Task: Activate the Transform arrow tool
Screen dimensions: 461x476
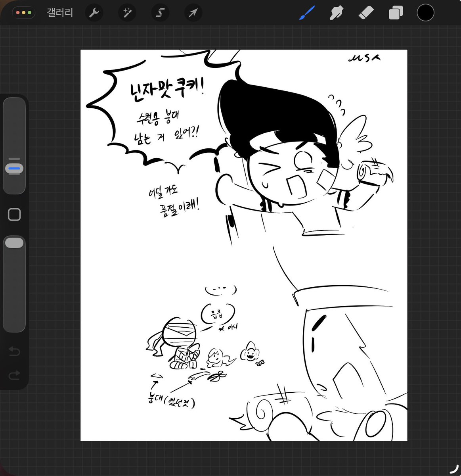Action: pos(193,13)
